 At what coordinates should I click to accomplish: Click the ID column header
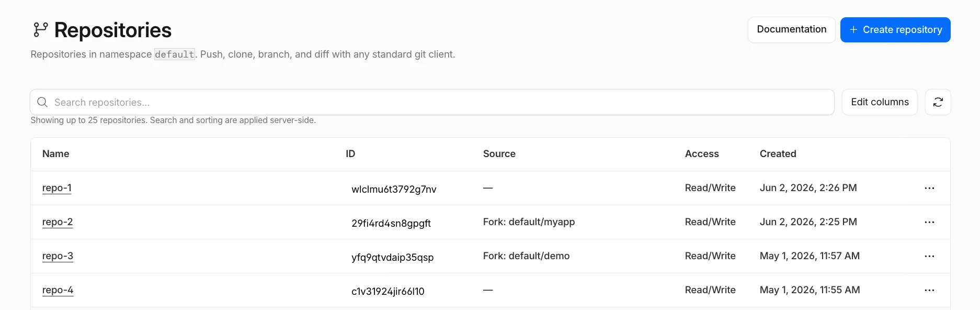point(350,154)
